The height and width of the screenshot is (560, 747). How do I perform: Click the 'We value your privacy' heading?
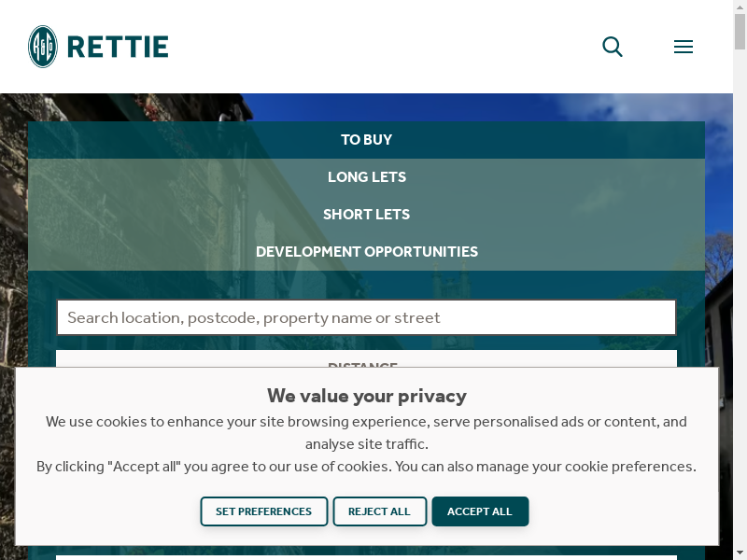[366, 396]
